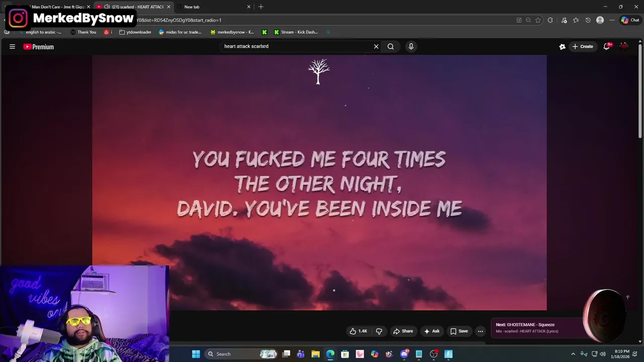This screenshot has height=362, width=644.
Task: Go to YouTube Premium home logo
Action: coord(38,47)
